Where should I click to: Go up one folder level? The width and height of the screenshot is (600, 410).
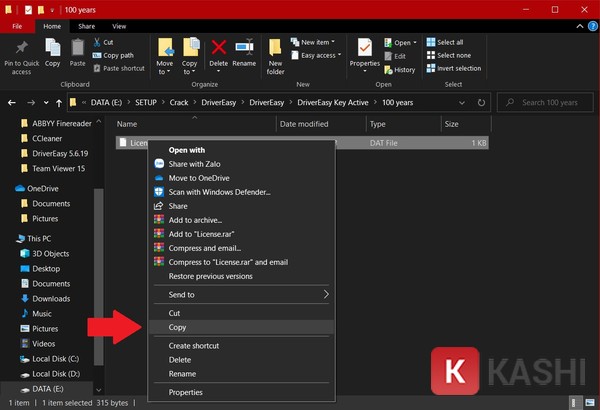59,103
